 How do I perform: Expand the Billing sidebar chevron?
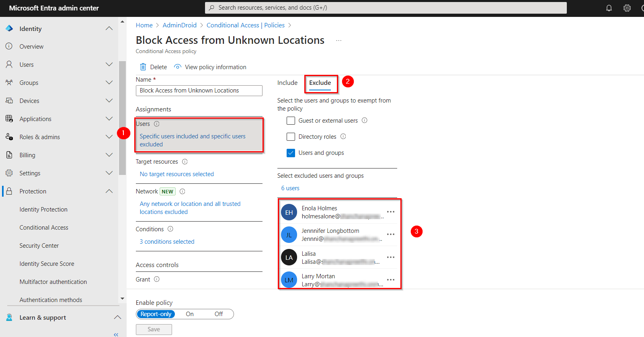pyautogui.click(x=109, y=155)
